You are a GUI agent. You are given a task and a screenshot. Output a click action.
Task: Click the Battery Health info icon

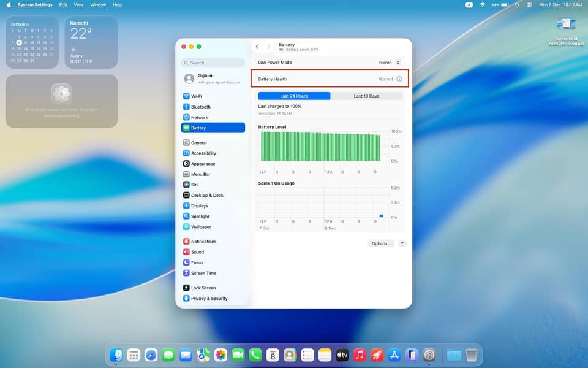click(x=399, y=79)
